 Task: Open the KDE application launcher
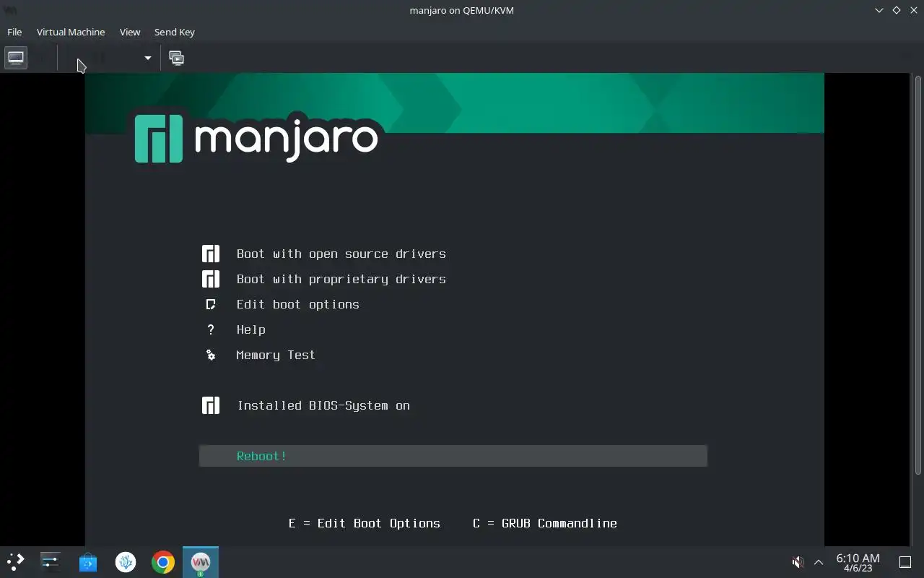coord(16,562)
